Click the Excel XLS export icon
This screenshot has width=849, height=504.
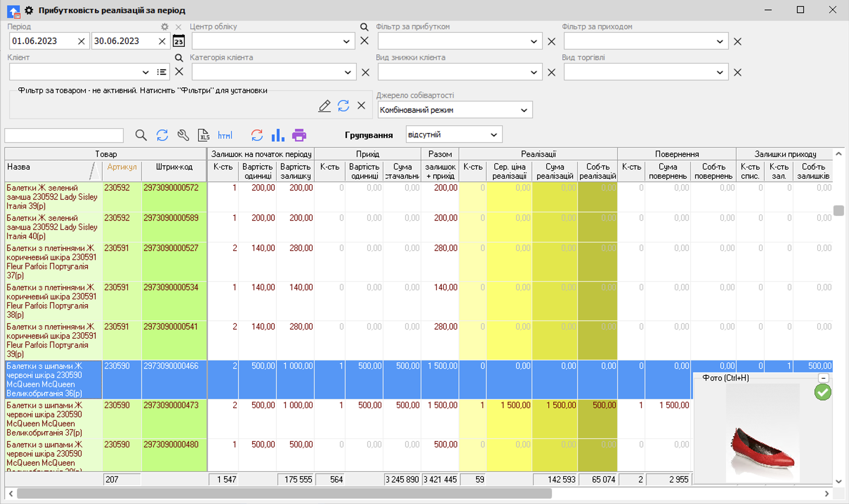[x=204, y=135]
